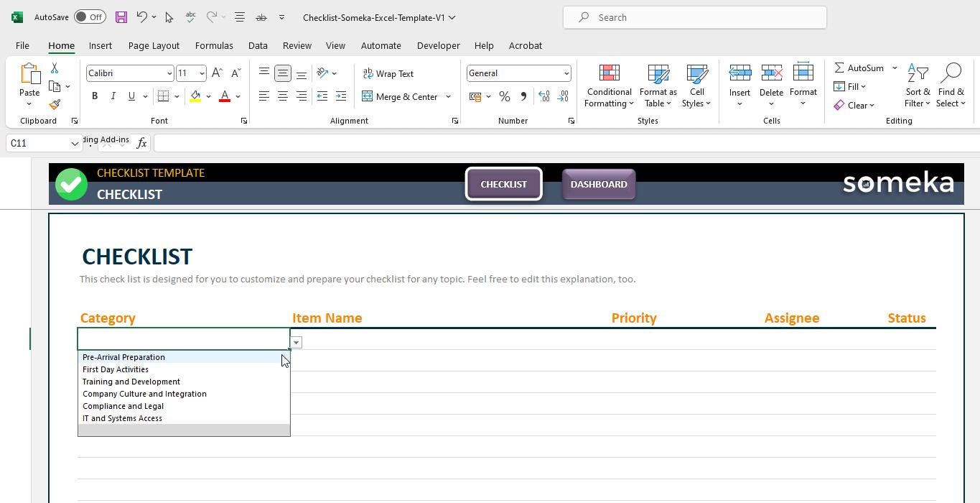Click Merge & Center button
Screen dimensions: 980x503
(x=400, y=96)
